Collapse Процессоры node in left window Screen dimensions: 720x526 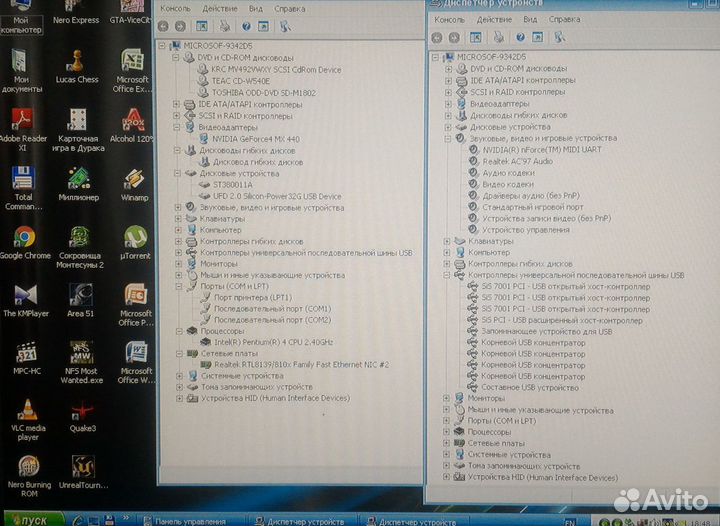point(180,330)
